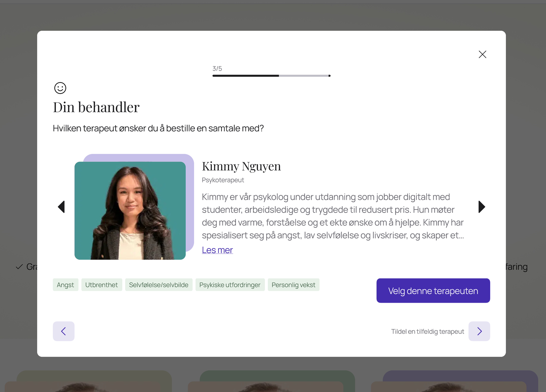The image size is (546, 392).
Task: Select the Utbrenthet tag
Action: [102, 285]
